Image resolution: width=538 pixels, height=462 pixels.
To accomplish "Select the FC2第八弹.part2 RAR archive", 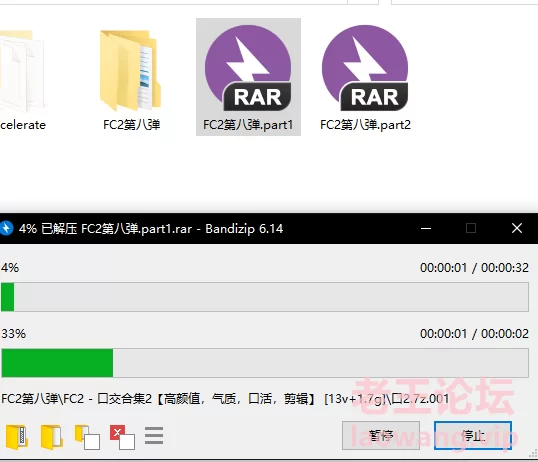I will (365, 77).
